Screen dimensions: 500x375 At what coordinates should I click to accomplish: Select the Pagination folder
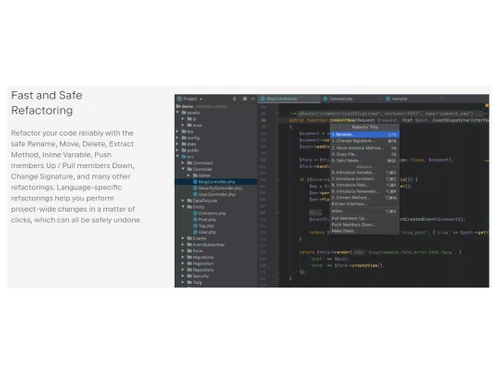point(203,264)
